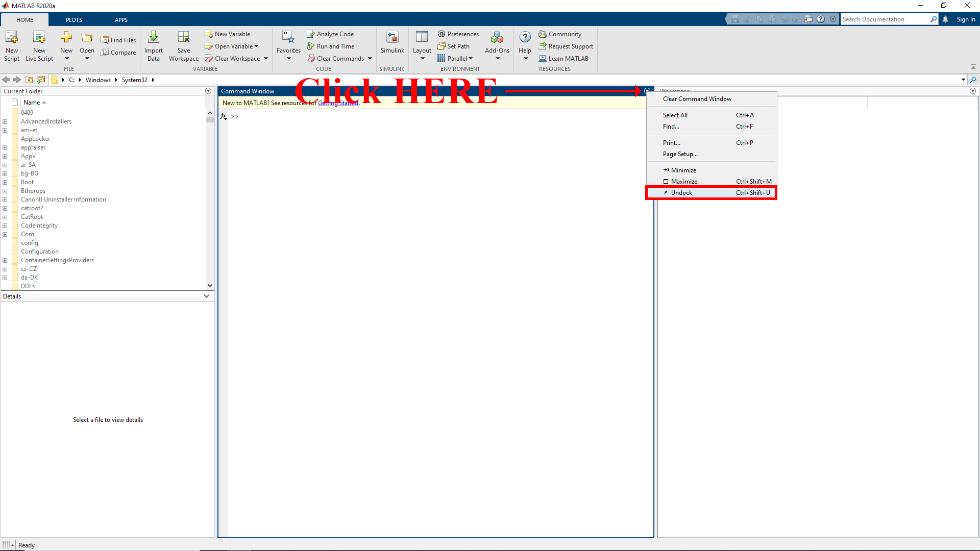Open the Open Variable dropdown

pyautogui.click(x=256, y=46)
